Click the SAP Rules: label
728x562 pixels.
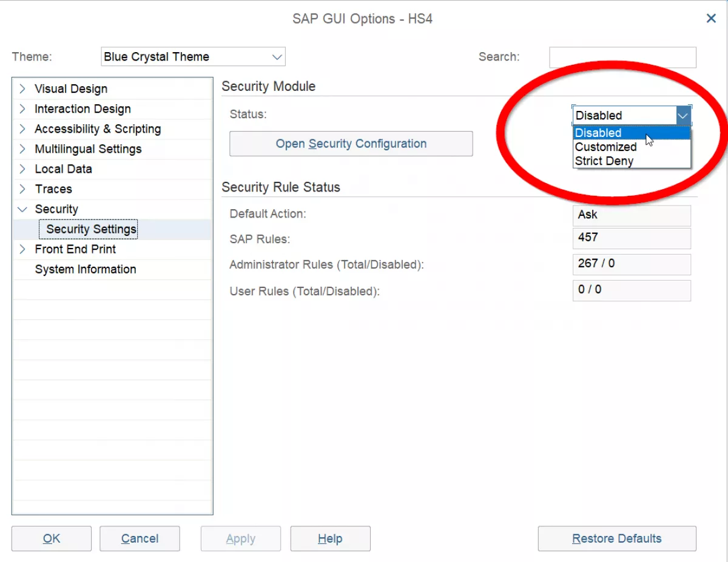point(260,239)
